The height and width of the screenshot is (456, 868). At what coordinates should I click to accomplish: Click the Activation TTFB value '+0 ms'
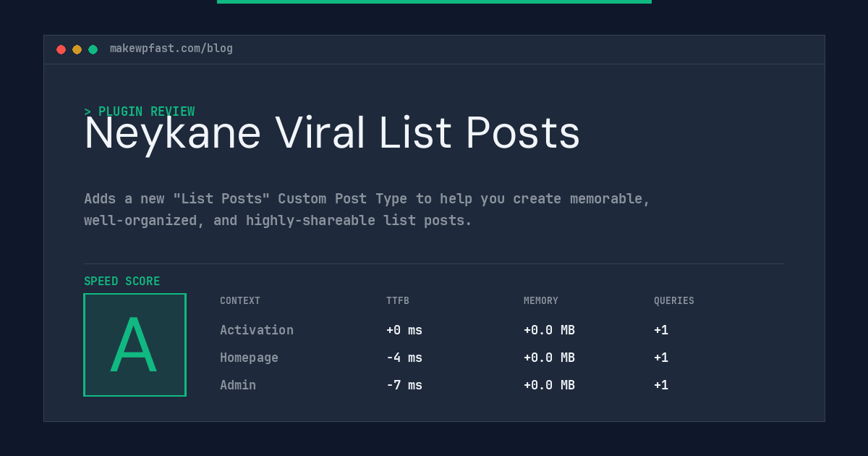click(404, 330)
